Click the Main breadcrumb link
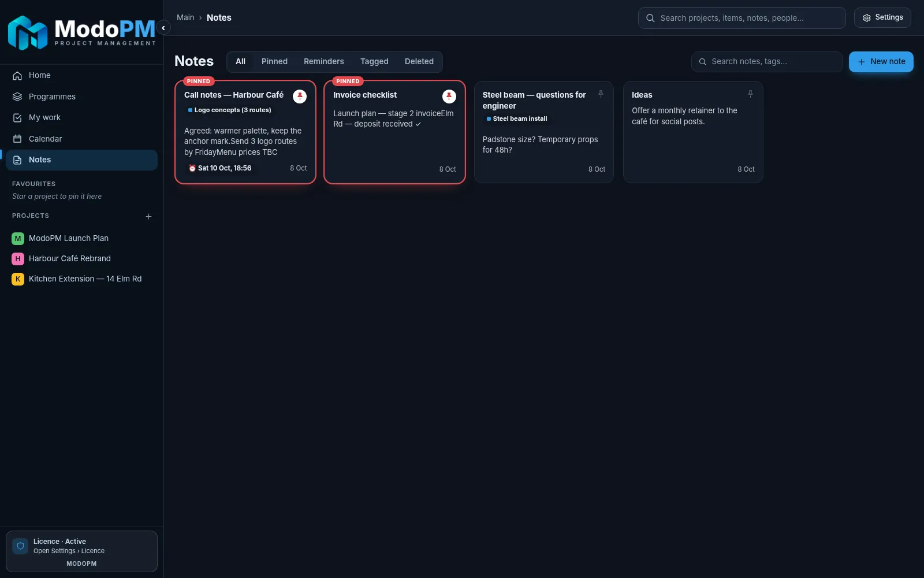Viewport: 924px width, 578px height. [x=185, y=18]
